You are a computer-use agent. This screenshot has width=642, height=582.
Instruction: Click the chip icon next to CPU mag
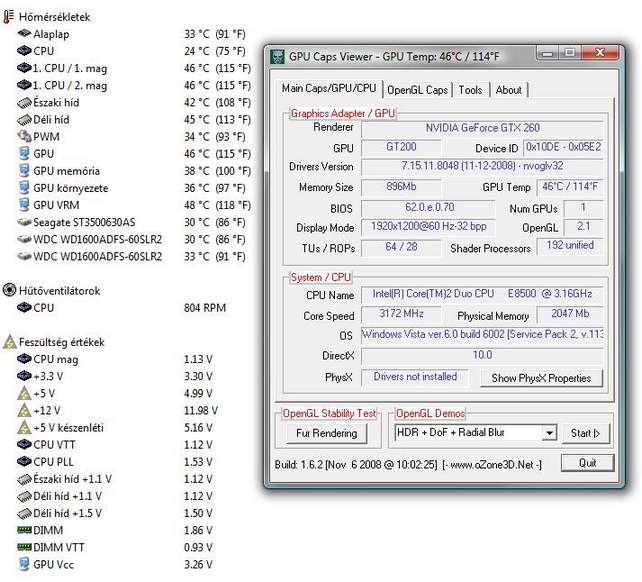[24, 359]
